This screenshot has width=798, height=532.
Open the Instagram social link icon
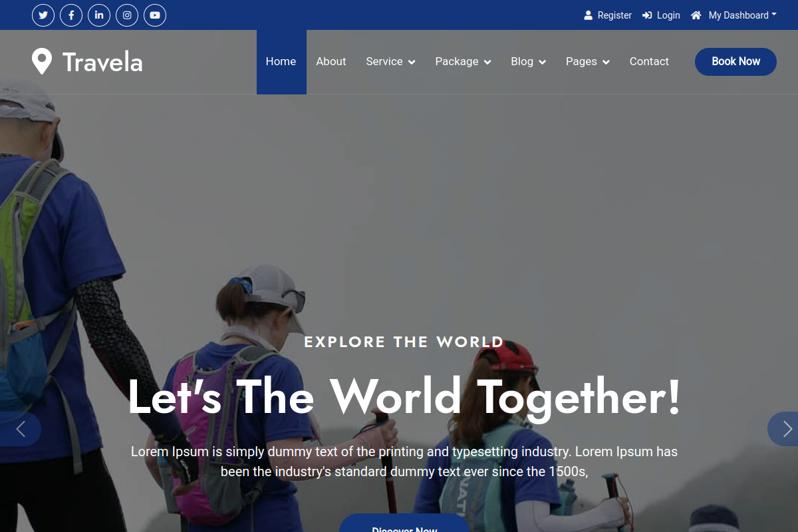[127, 15]
